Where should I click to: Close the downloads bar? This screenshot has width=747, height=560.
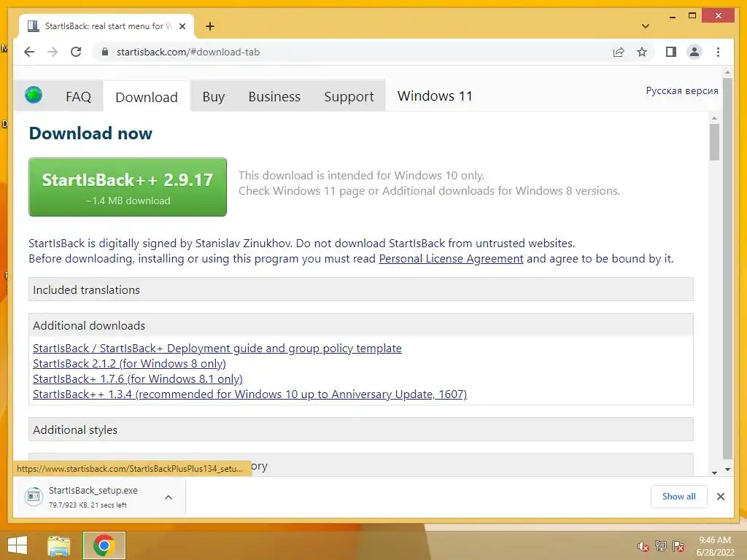tap(720, 497)
